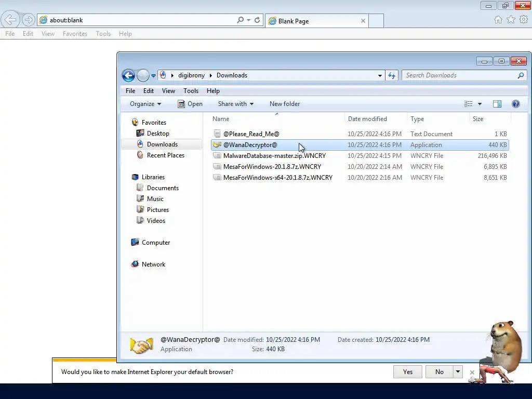Click the IE Tools gear icon
This screenshot has height=399, width=532.
click(x=524, y=20)
